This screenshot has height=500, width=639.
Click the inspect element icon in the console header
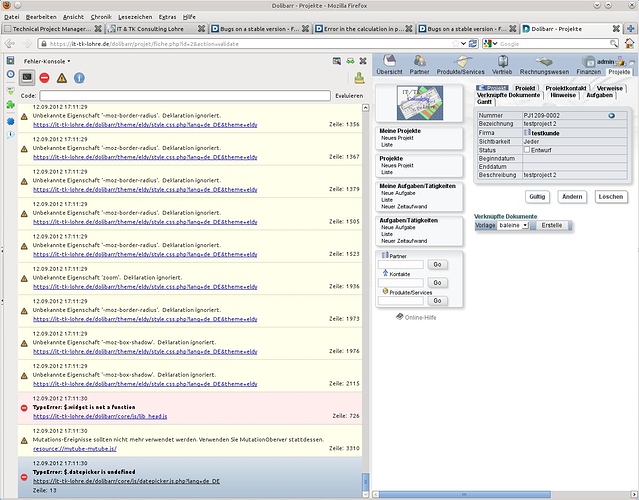(337, 61)
